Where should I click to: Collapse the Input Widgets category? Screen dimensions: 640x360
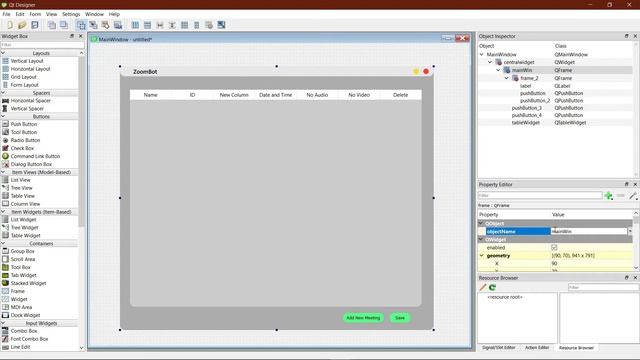coord(3,323)
